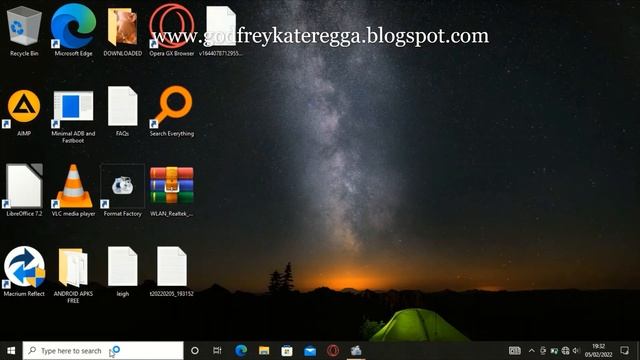Open the clock showing 19:32

(x=598, y=351)
